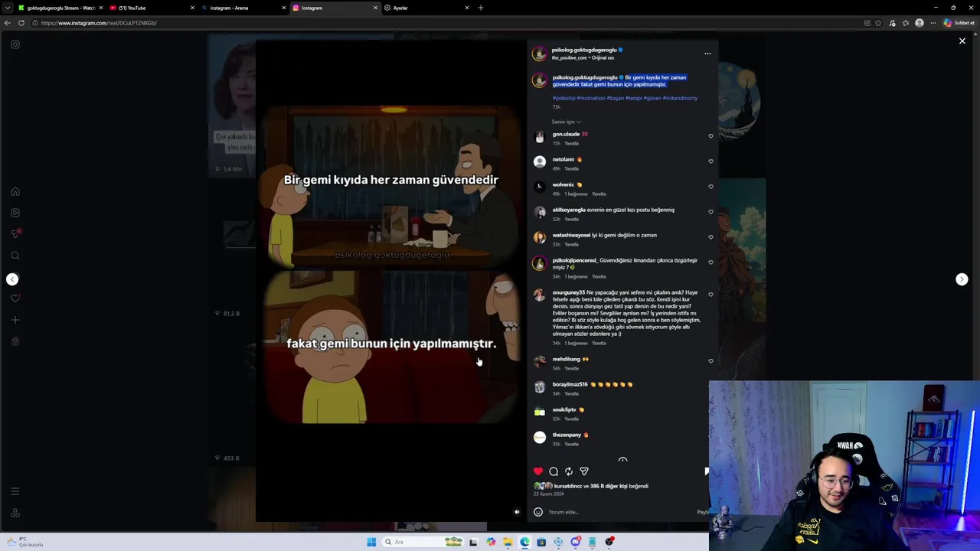This screenshot has width=980, height=551.
Task: Open the tab search dropdown arrow
Action: click(7, 8)
